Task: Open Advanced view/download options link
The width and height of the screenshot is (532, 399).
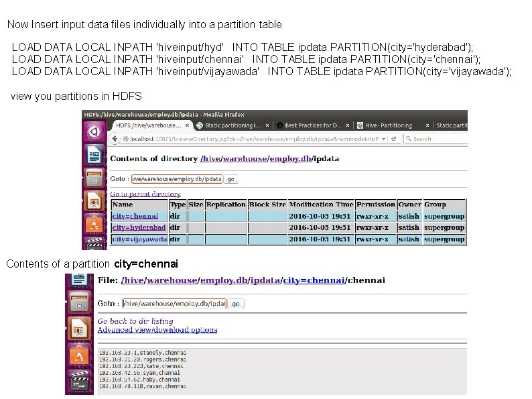Action: coord(157,330)
